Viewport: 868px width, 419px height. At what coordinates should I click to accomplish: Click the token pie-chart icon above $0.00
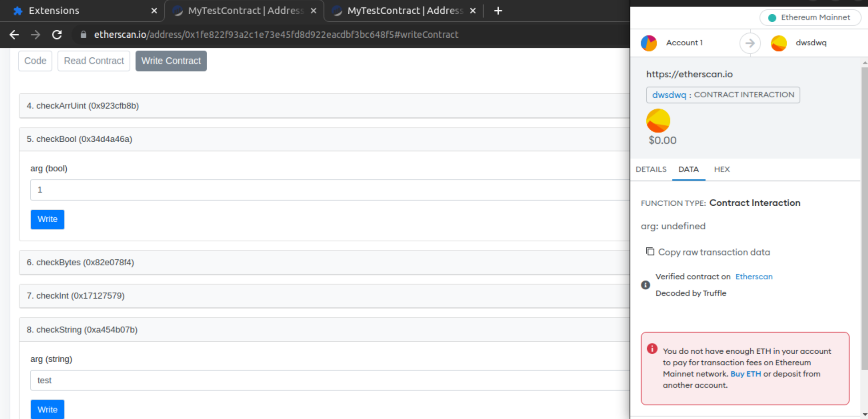pyautogui.click(x=658, y=120)
